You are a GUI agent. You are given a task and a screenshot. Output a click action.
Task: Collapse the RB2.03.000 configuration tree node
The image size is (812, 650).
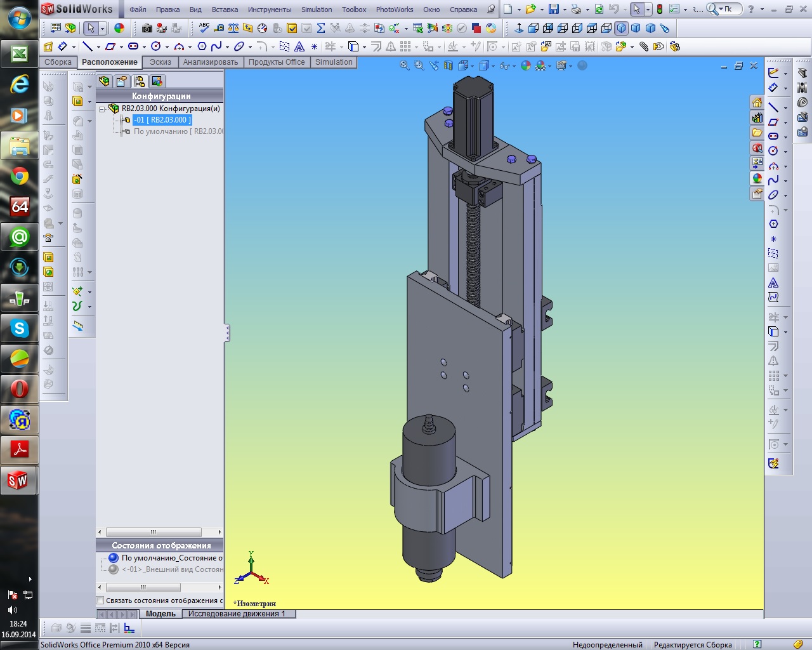[101, 109]
